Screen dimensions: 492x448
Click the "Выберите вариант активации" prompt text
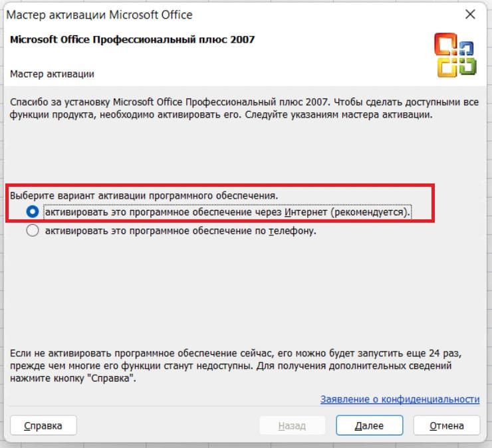coord(144,195)
